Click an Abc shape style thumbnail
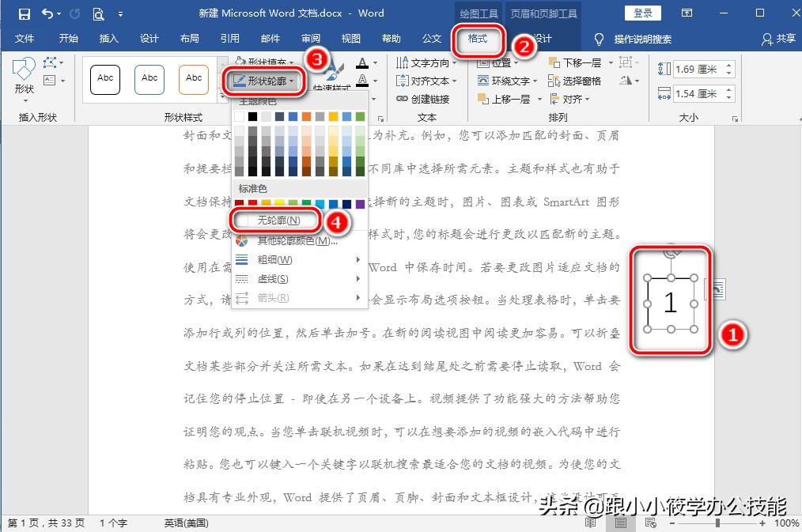 point(104,79)
